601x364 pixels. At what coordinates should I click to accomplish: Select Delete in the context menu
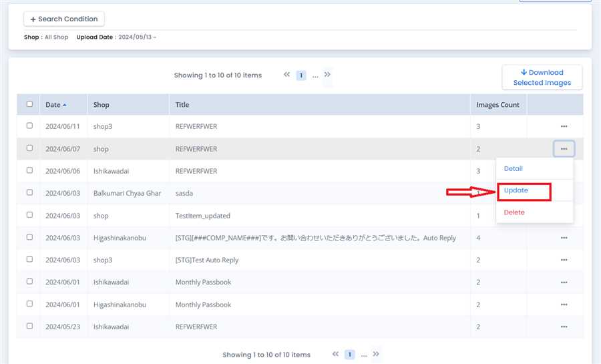(x=514, y=212)
